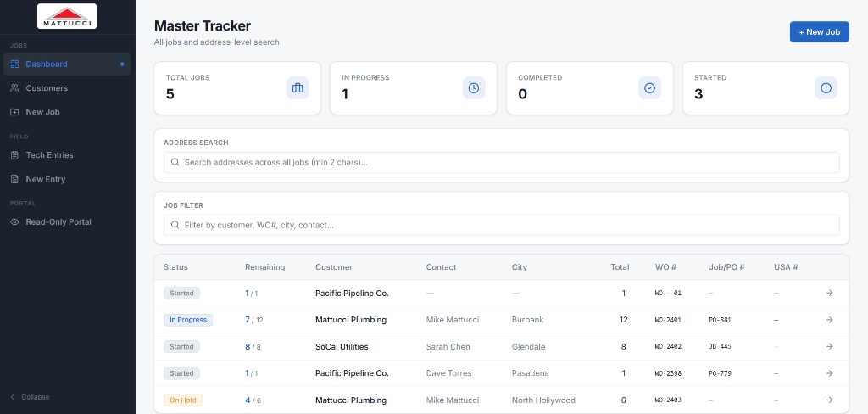The width and height of the screenshot is (868, 414).
Task: Click the 7 / 12 remaining value
Action: point(254,320)
